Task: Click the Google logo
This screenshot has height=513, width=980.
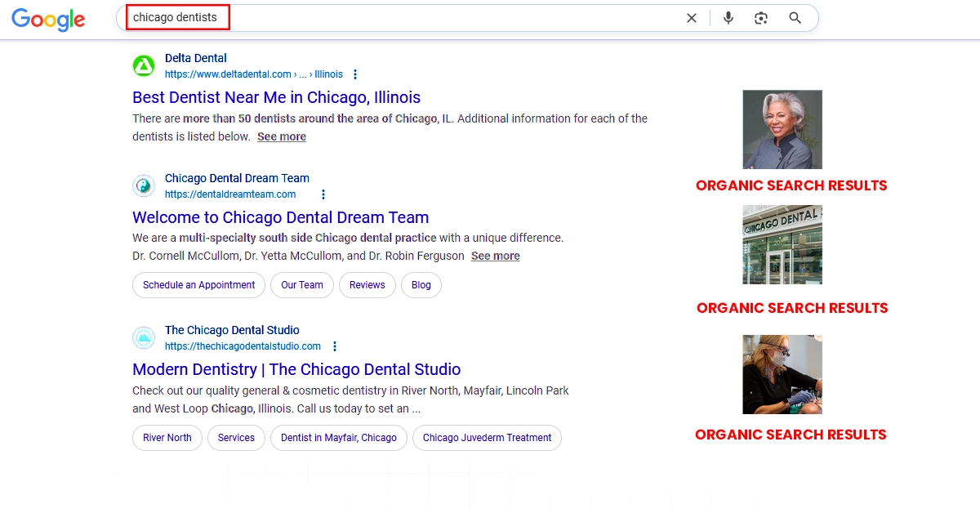Action: coord(48,19)
